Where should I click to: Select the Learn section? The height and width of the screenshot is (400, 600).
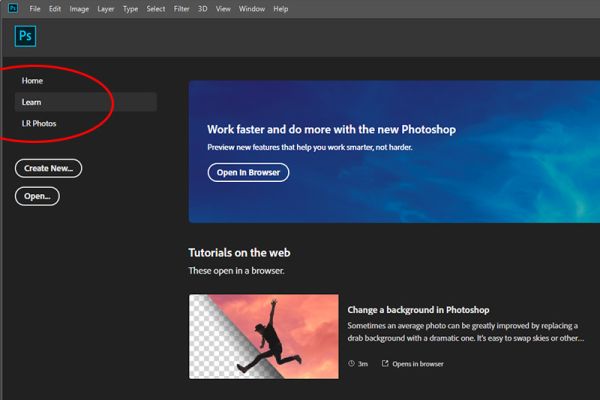click(x=86, y=102)
